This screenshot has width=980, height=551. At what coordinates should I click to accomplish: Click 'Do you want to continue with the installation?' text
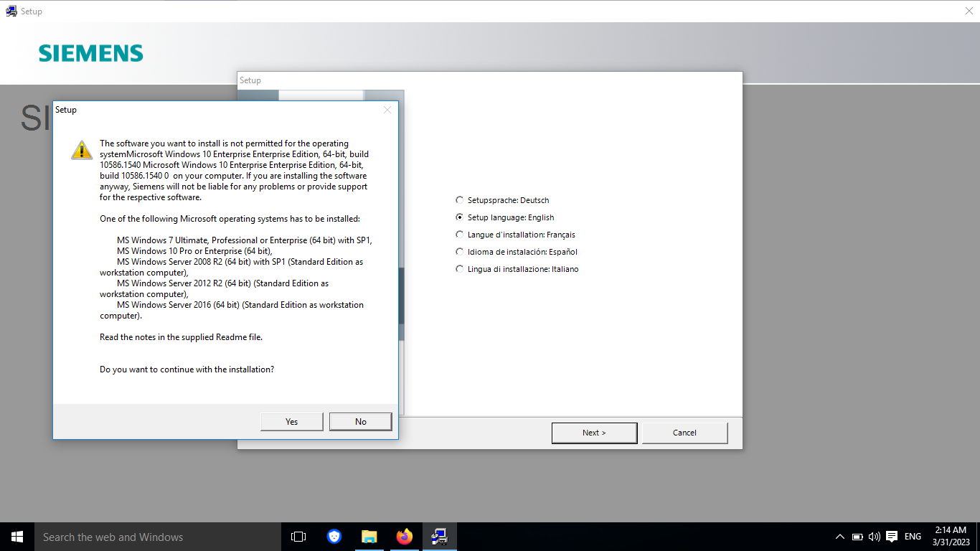click(x=187, y=369)
